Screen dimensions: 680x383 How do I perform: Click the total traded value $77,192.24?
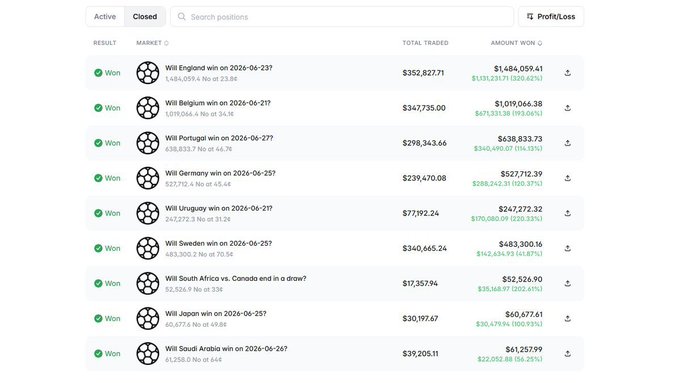(421, 213)
